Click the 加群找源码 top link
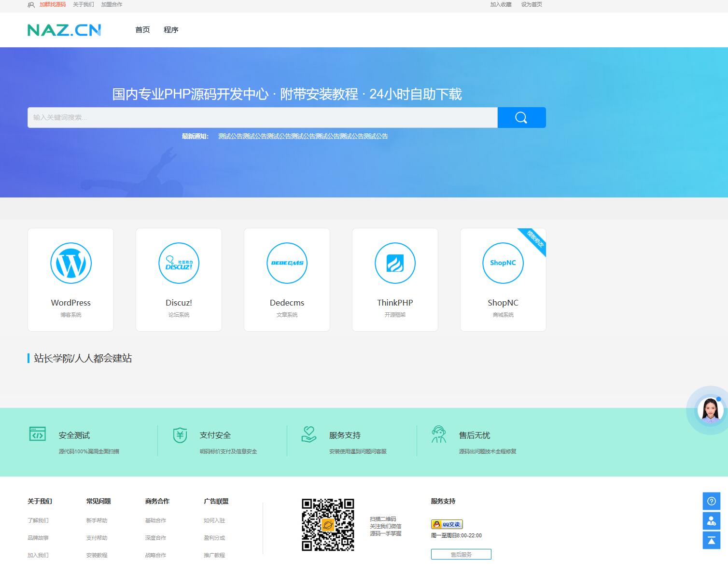728x574 pixels. click(x=53, y=4)
